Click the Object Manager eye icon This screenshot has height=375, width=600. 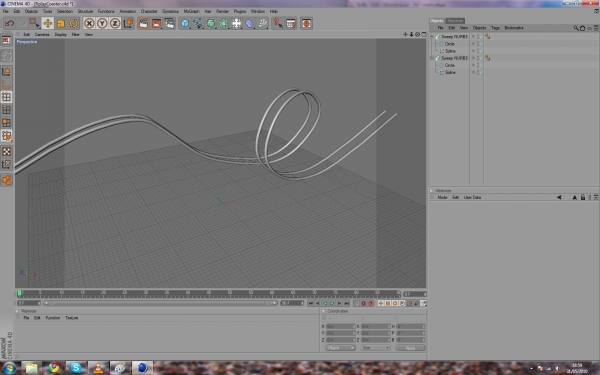point(590,28)
